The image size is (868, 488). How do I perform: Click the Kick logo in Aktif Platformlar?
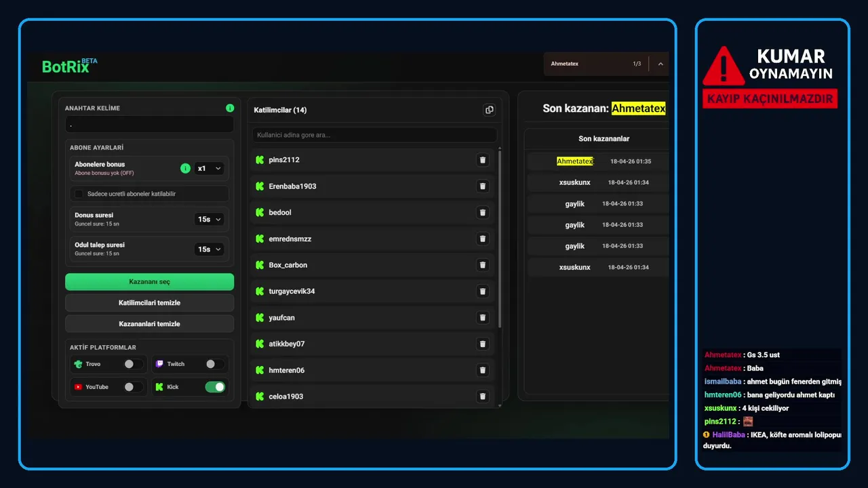[x=159, y=387]
